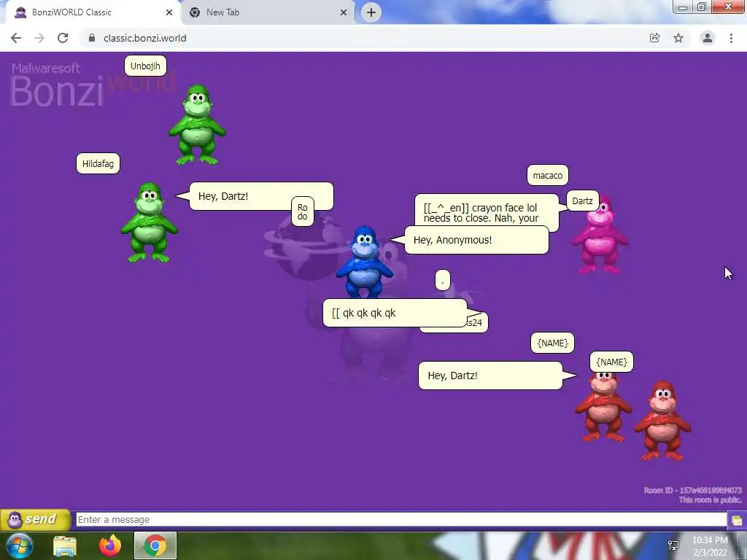747x560 pixels.
Task: Bookmark the page with star icon
Action: [678, 38]
